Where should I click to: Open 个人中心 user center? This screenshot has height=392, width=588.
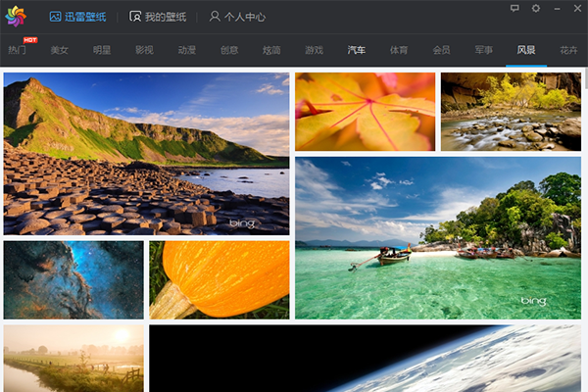tap(239, 17)
